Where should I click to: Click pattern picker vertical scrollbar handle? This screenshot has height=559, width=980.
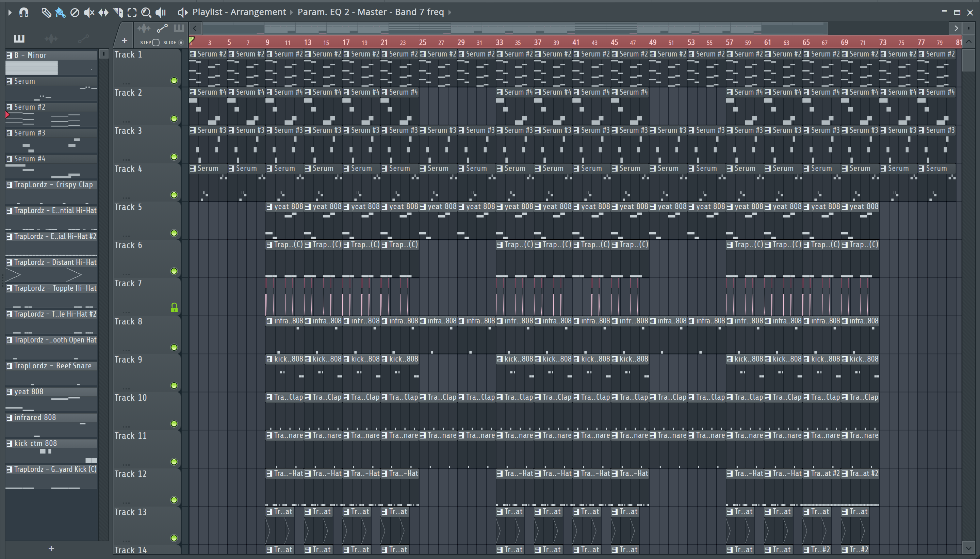103,54
